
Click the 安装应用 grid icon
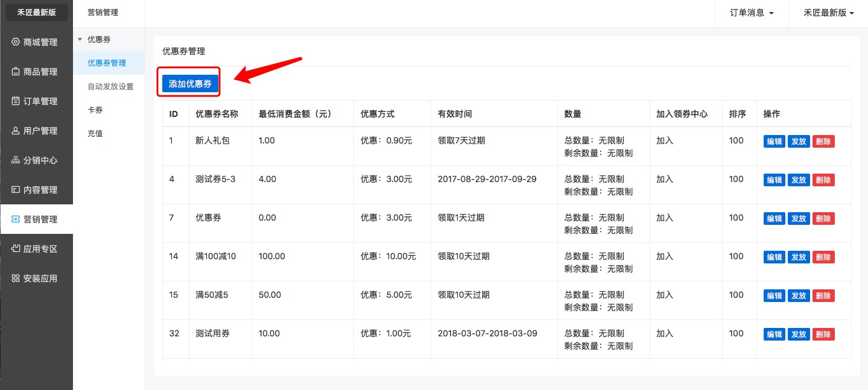pos(16,278)
